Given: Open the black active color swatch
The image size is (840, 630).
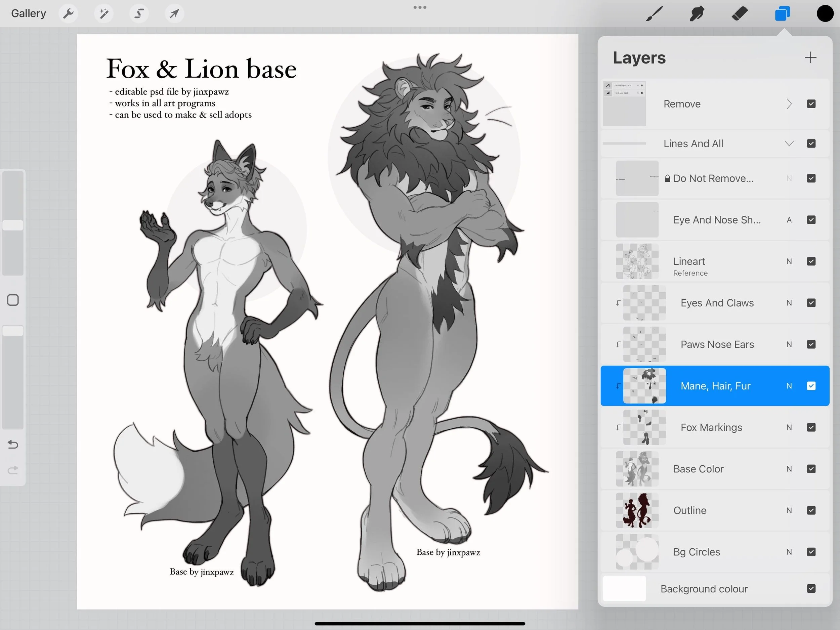Looking at the screenshot, I should click(825, 14).
